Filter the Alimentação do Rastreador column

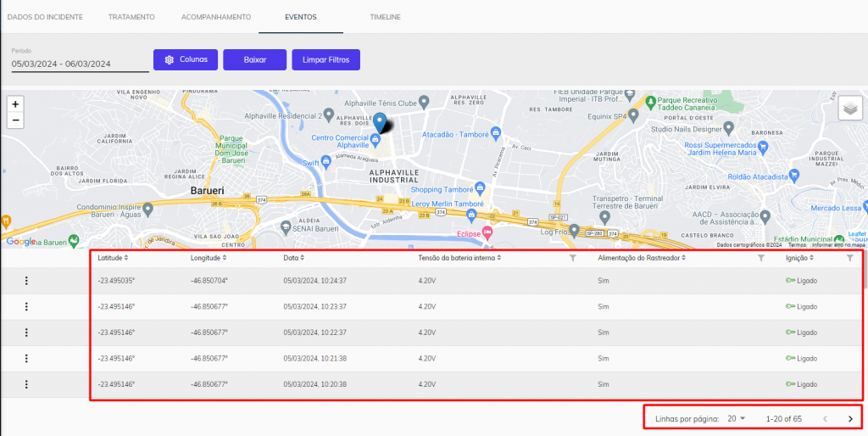pos(761,258)
